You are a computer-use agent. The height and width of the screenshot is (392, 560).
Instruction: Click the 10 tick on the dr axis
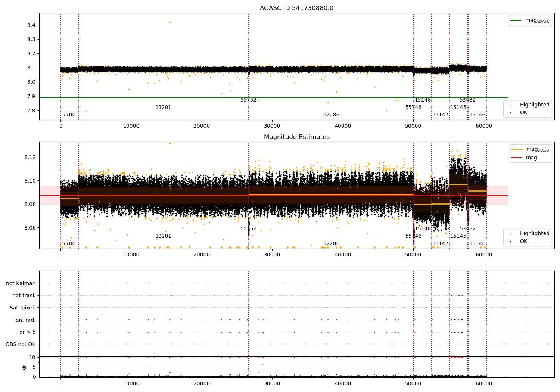pos(32,357)
